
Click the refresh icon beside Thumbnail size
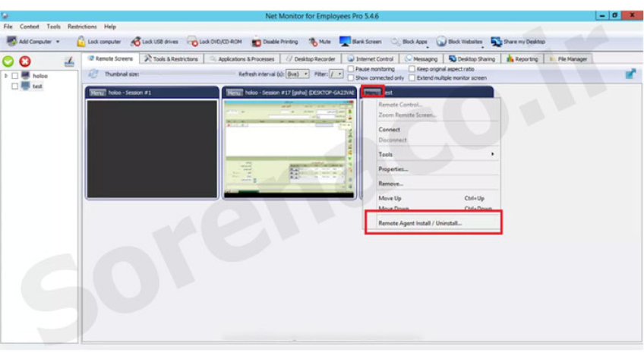tap(93, 74)
